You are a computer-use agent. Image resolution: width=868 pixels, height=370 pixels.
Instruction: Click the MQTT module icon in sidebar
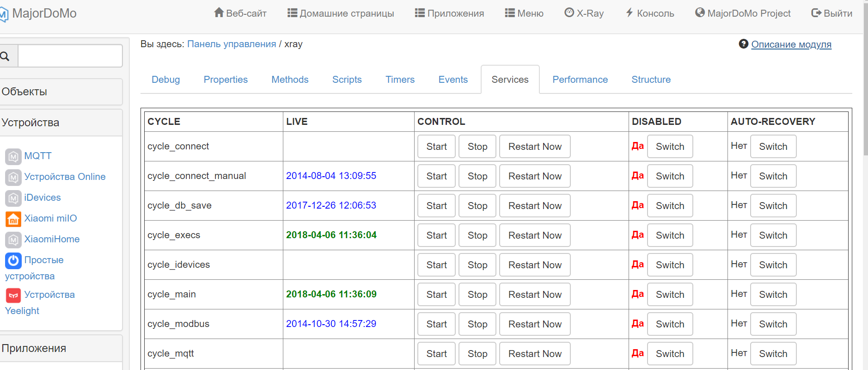[x=13, y=156]
